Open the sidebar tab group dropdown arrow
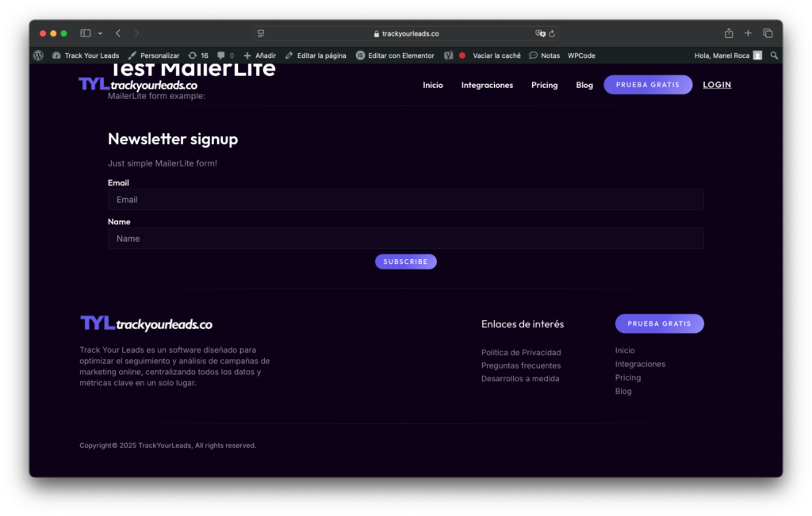Viewport: 812px width, 516px height. tap(100, 33)
